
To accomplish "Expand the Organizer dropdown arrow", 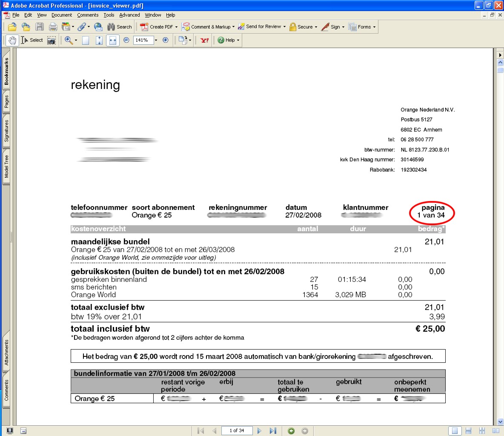I will (73, 27).
